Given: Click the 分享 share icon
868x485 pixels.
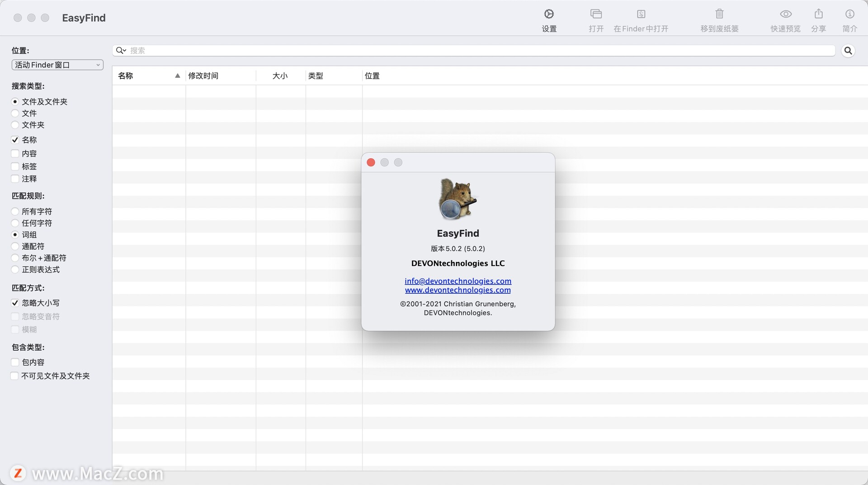Looking at the screenshot, I should pos(818,14).
